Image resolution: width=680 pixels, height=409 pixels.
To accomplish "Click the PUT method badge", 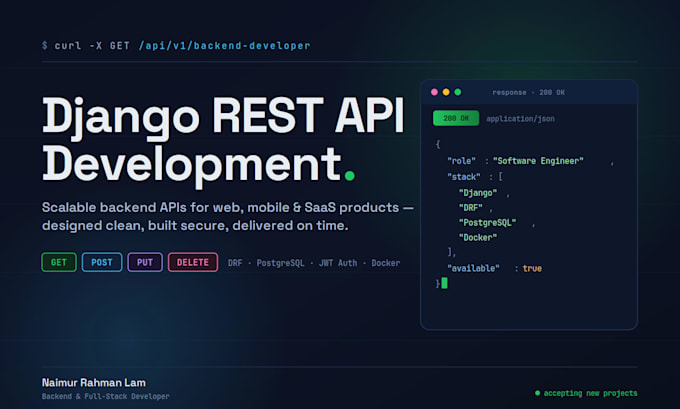I will coord(145,262).
